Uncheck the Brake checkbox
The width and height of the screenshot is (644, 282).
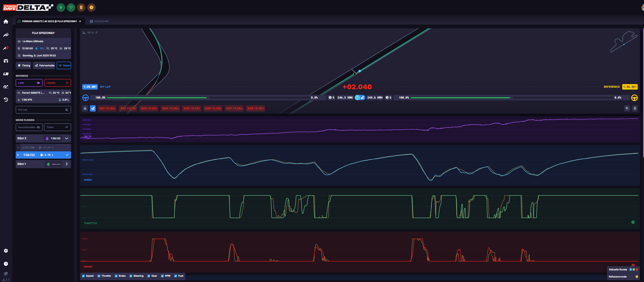[116, 276]
